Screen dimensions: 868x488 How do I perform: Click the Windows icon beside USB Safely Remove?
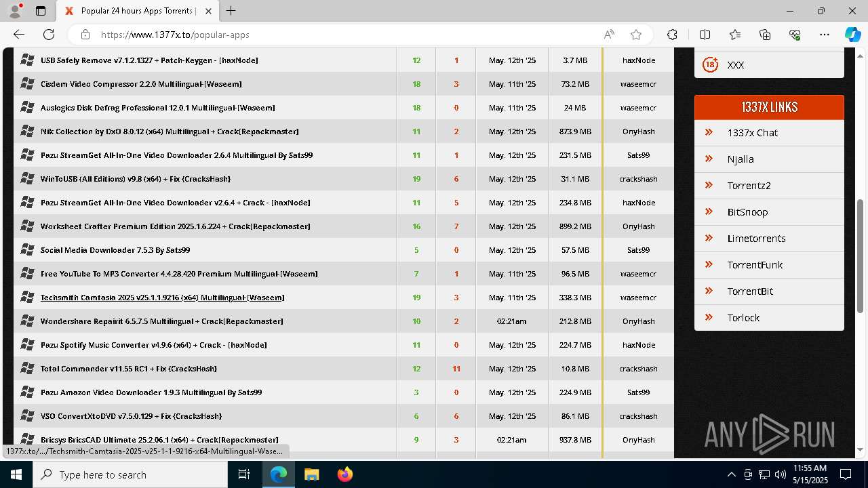tap(27, 60)
